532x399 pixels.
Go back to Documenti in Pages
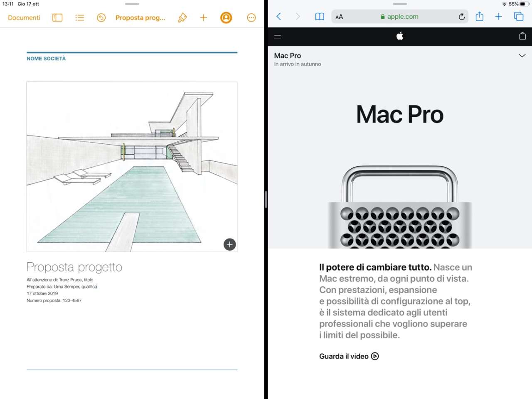click(x=24, y=17)
